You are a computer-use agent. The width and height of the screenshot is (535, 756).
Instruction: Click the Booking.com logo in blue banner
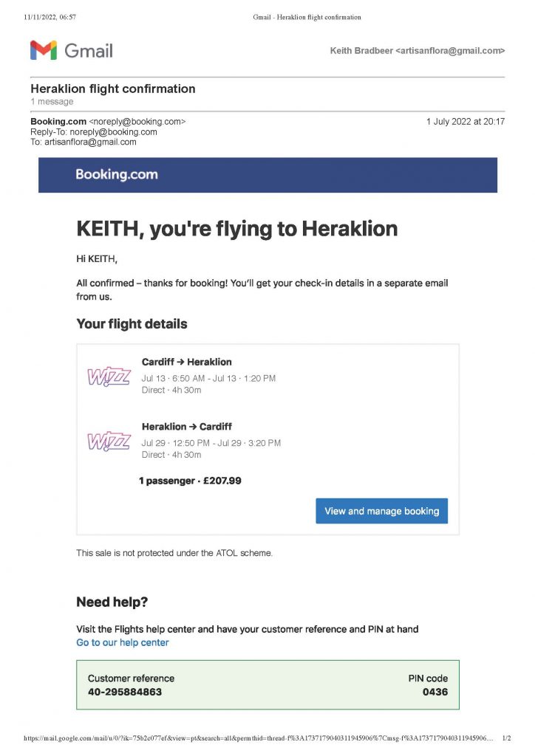117,175
